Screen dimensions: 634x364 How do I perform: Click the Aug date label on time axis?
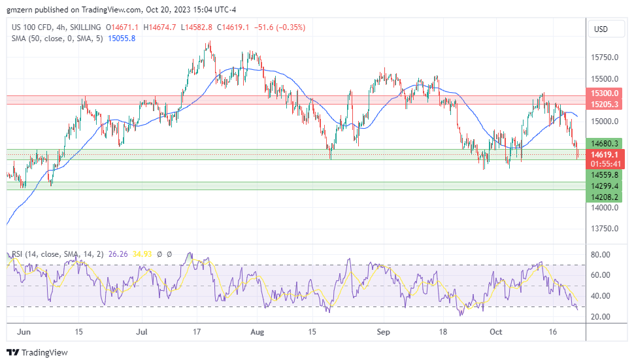(x=257, y=331)
